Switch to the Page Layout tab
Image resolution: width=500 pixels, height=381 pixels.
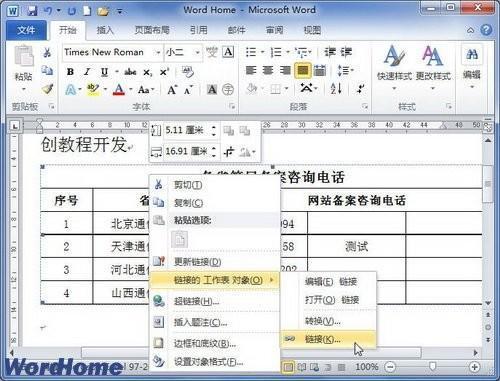click(x=152, y=30)
